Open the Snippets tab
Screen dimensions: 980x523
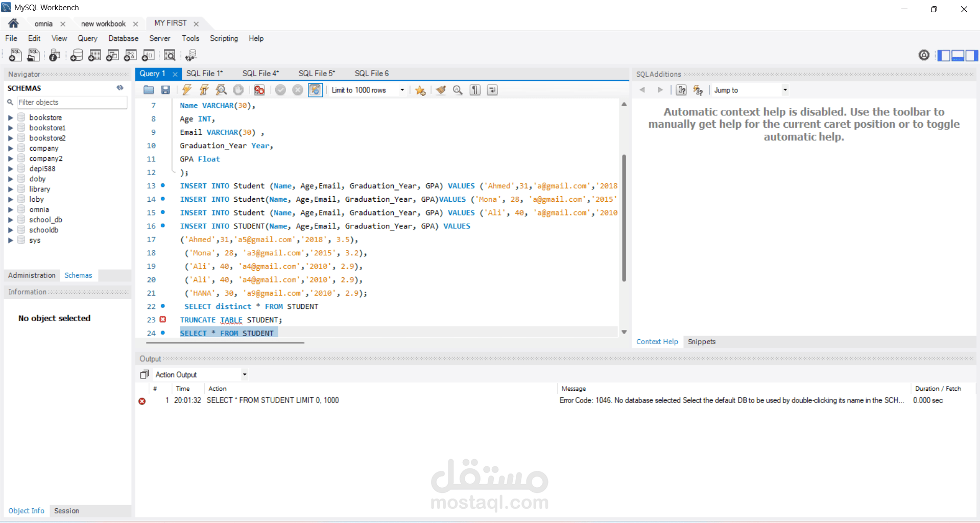click(x=702, y=342)
